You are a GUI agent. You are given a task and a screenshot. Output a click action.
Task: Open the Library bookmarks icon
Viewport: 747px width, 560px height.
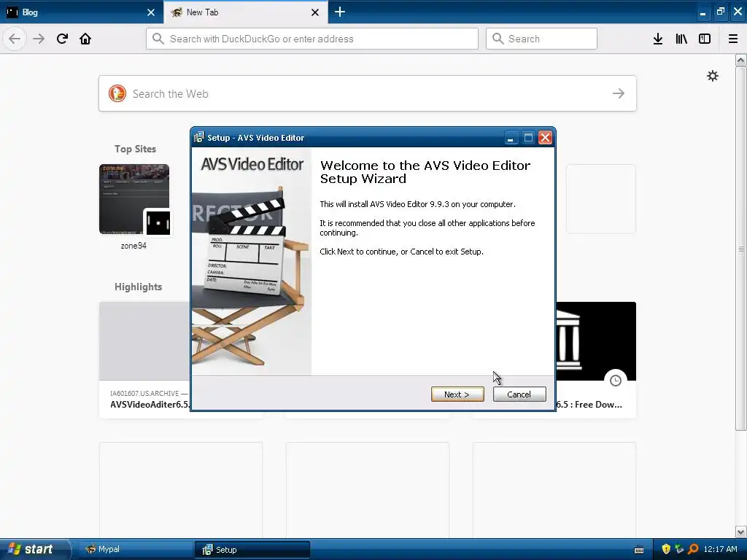click(681, 39)
